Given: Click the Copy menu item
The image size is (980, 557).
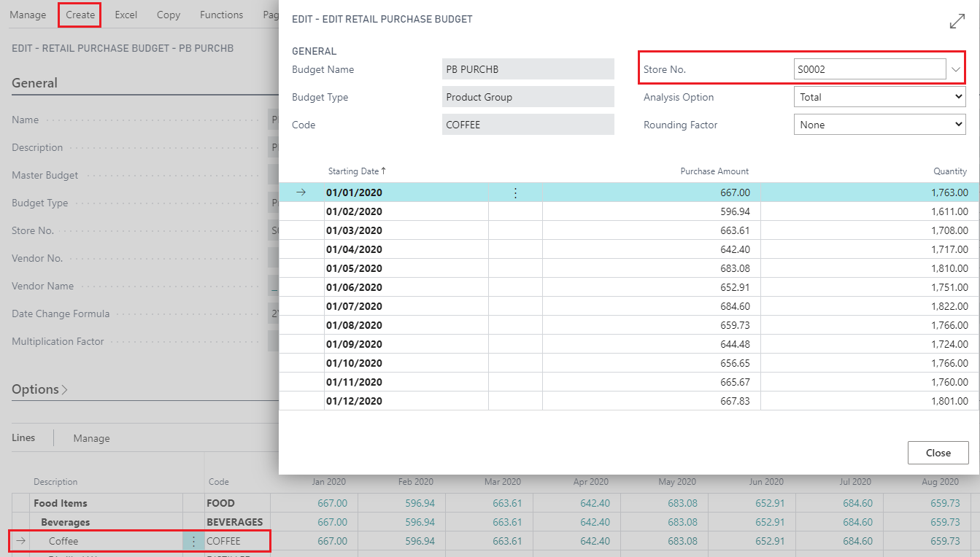Looking at the screenshot, I should (x=169, y=15).
